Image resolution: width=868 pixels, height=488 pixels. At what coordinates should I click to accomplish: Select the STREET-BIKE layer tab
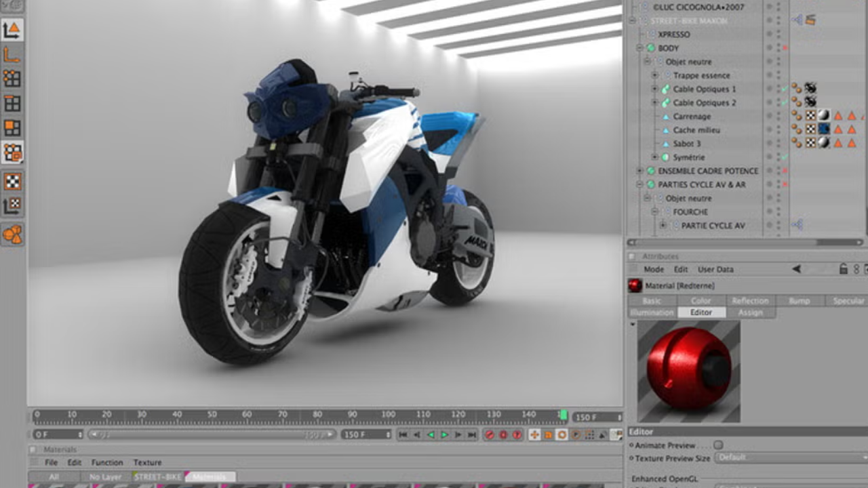point(157,477)
